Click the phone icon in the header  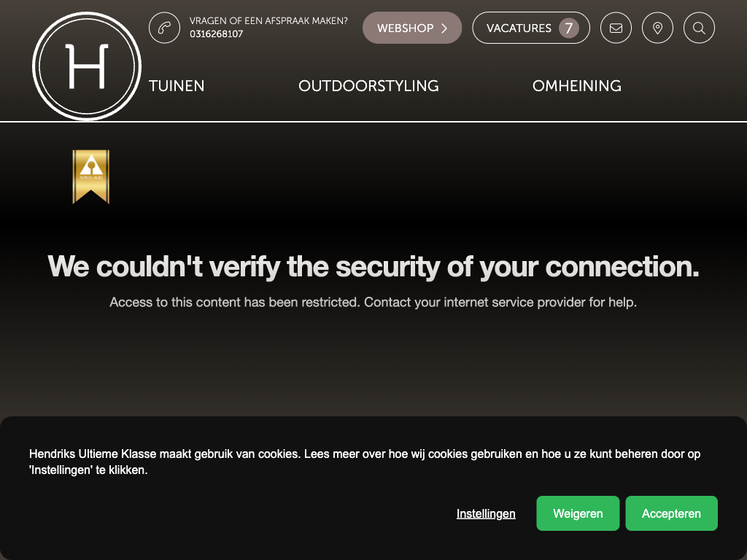[164, 28]
